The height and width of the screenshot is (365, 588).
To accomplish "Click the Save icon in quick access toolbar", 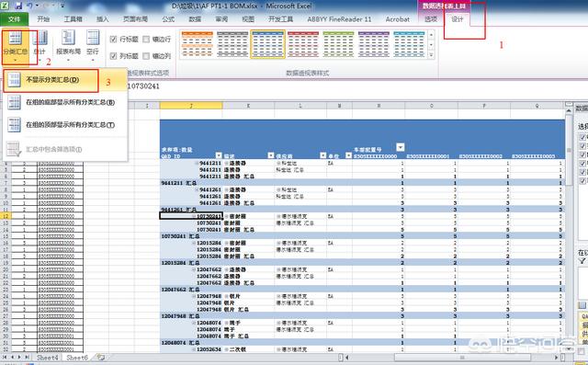I will tap(18, 6).
